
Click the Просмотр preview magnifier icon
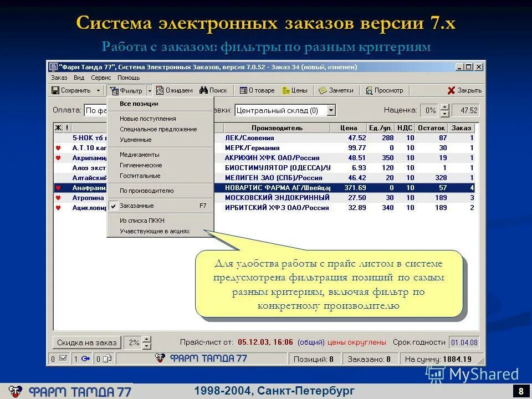click(370, 90)
